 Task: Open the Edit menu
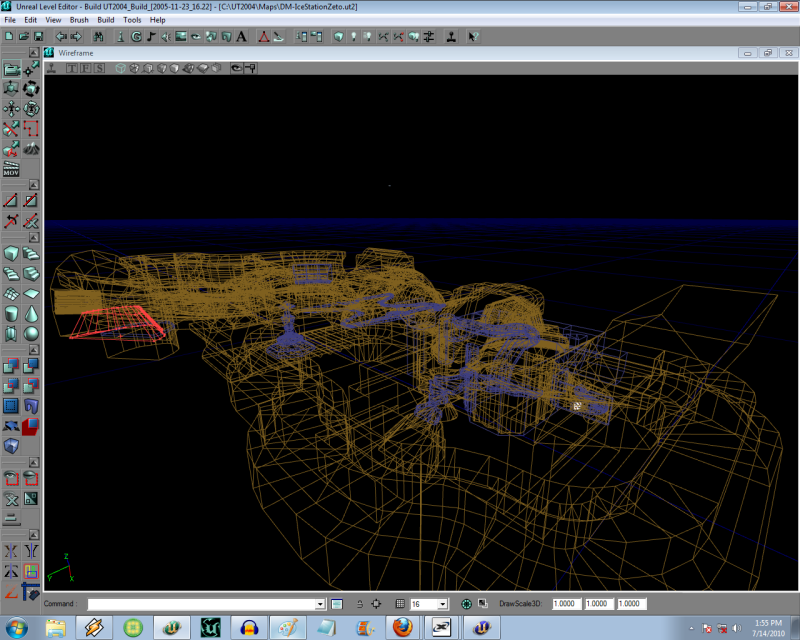click(x=31, y=20)
